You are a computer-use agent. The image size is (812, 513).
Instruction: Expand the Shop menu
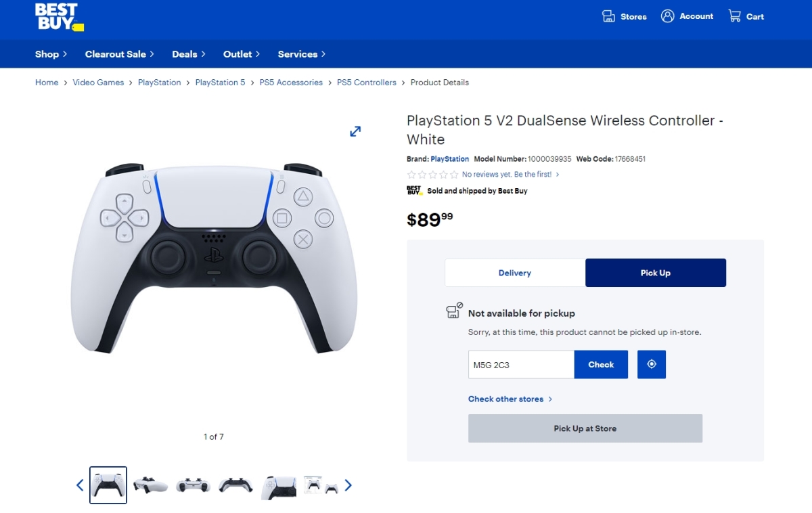[x=51, y=54]
